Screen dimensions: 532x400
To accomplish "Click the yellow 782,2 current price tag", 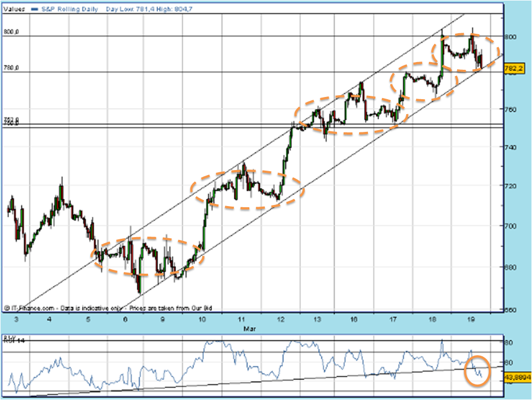I will click(x=514, y=69).
